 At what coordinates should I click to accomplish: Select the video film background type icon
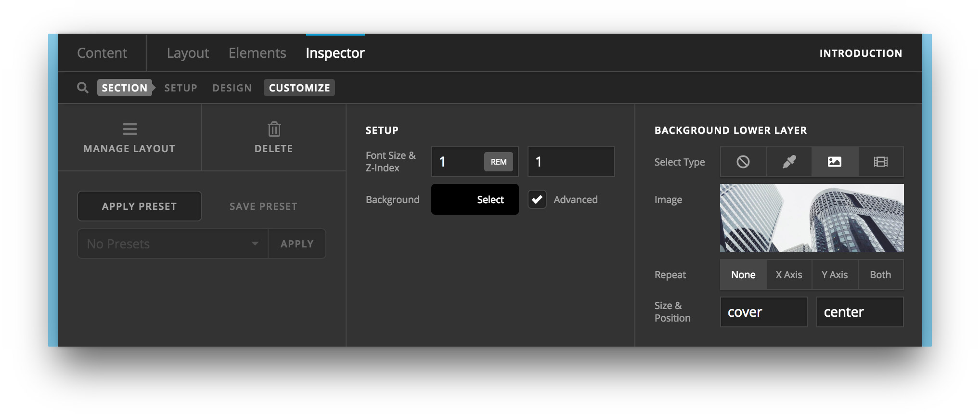pos(880,162)
